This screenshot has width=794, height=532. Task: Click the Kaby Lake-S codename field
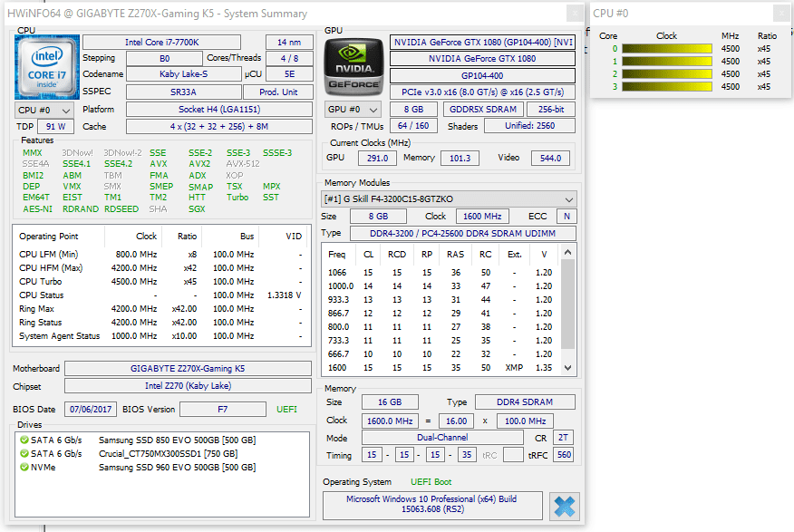[183, 74]
